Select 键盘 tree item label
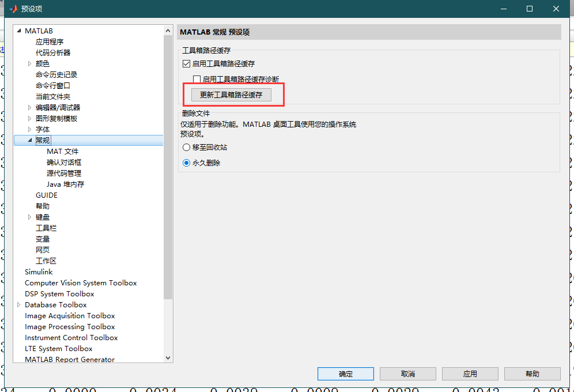Screen dimensions: 574x392 point(43,217)
